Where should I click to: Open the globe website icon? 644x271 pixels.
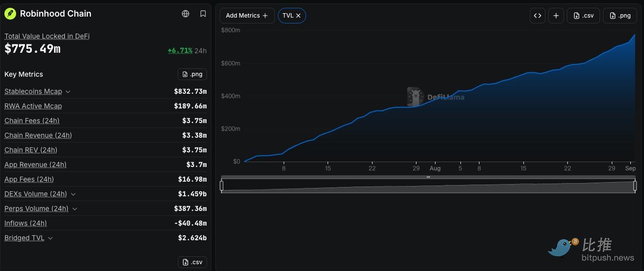186,14
